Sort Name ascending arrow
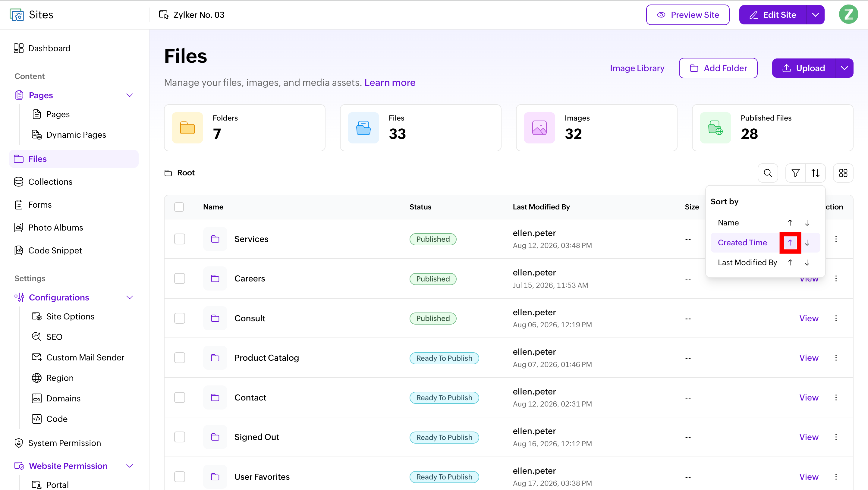This screenshot has height=490, width=868. pyautogui.click(x=790, y=223)
